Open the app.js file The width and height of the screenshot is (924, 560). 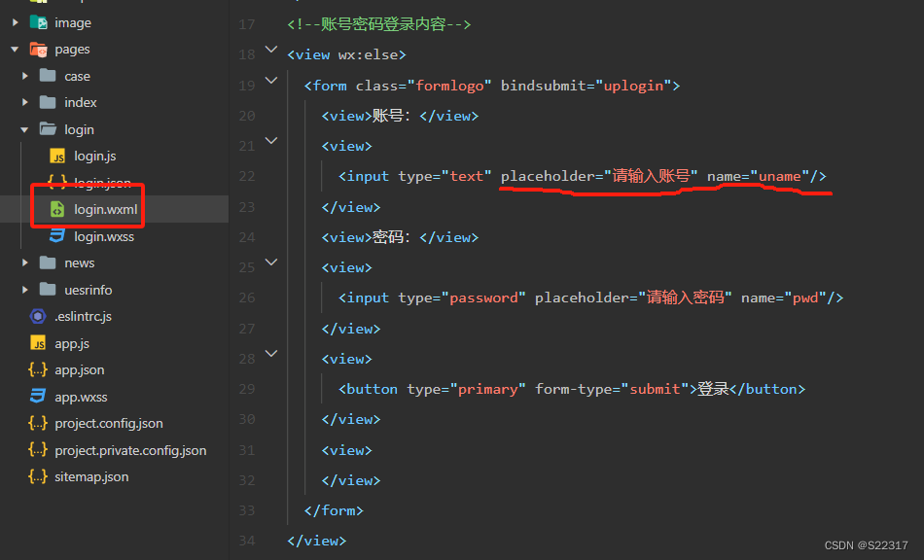click(72, 343)
